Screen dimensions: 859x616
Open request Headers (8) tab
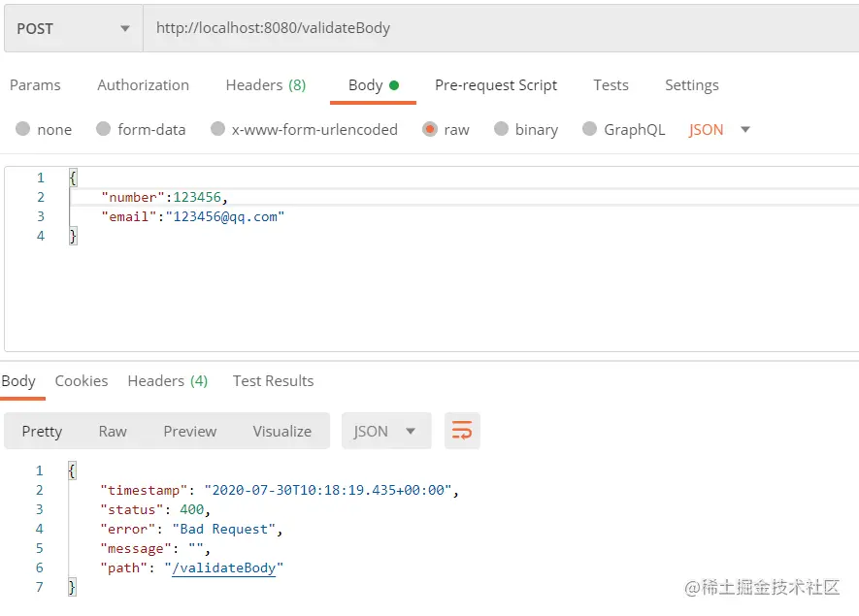coord(266,85)
